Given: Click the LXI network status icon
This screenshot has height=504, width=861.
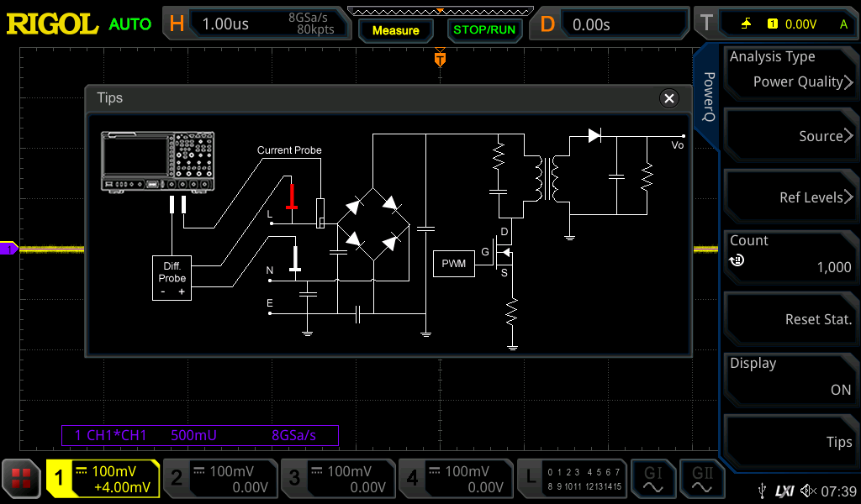Looking at the screenshot, I should (x=784, y=491).
